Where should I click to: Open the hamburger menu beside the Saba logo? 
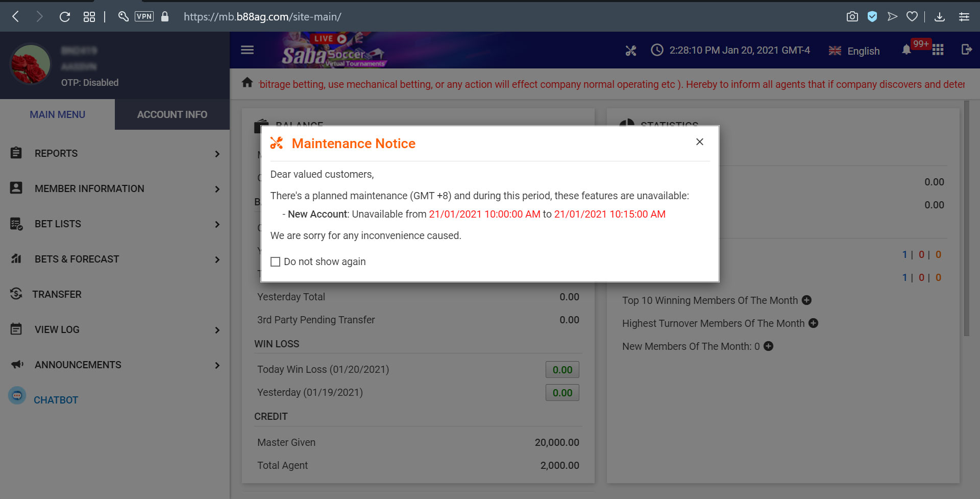pos(247,50)
